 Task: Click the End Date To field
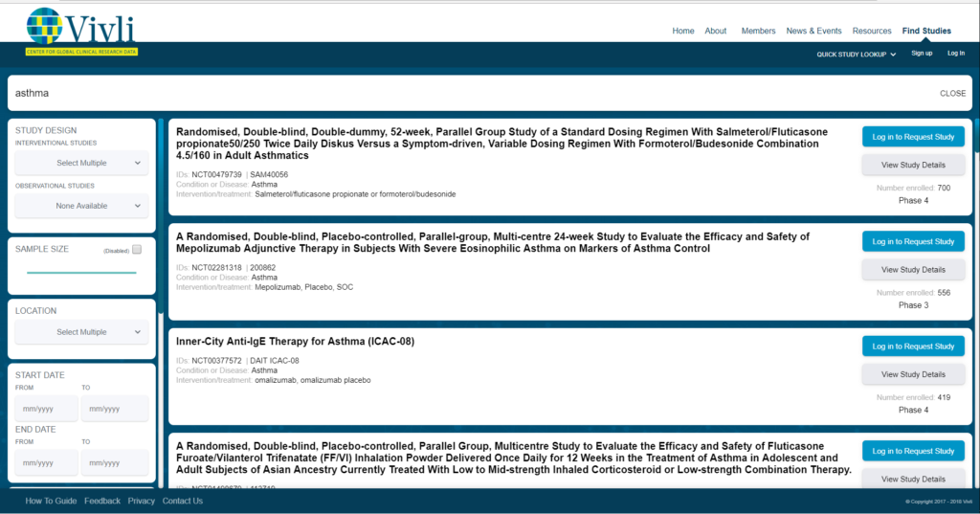coord(114,462)
